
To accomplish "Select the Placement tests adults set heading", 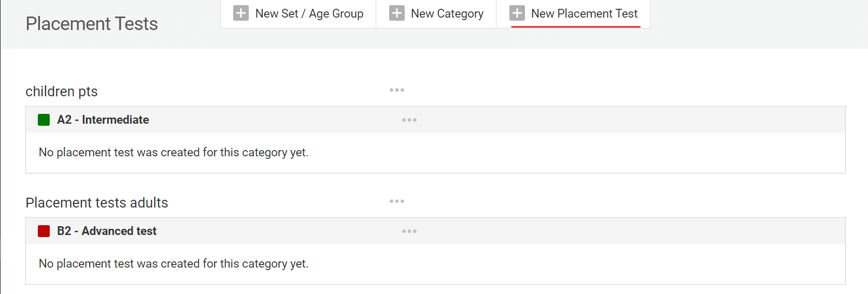I will point(97,202).
